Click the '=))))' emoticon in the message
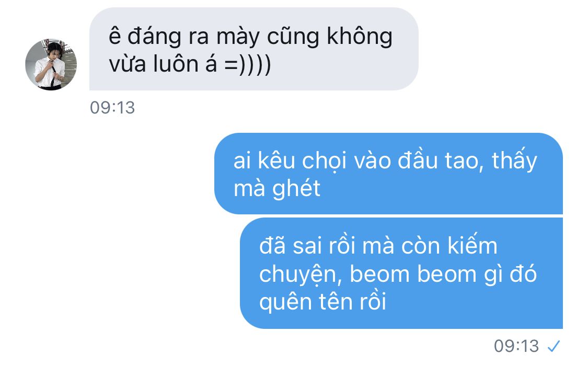 point(248,64)
